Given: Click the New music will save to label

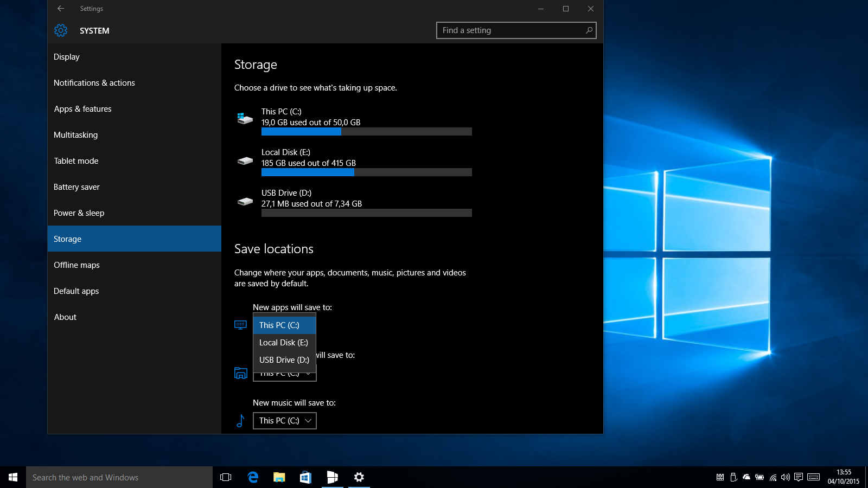Looking at the screenshot, I should coord(294,403).
